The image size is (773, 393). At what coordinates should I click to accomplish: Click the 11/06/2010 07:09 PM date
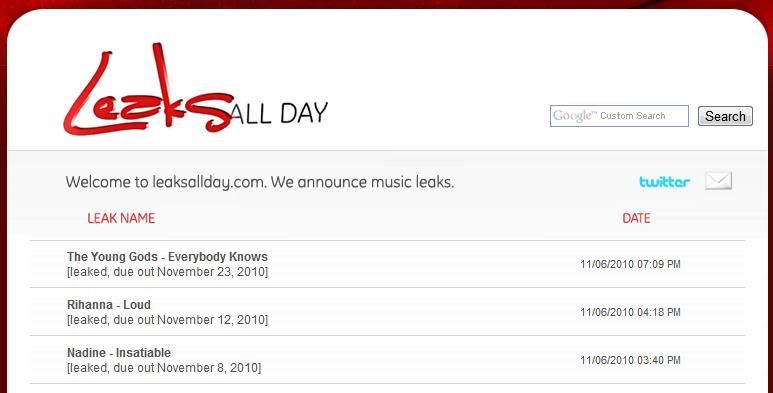point(630,264)
